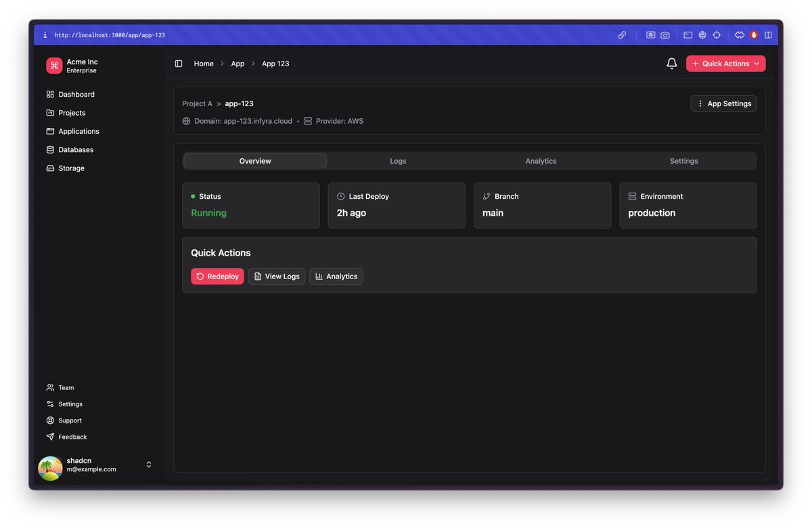Click the Applications window icon in sidebar
The width and height of the screenshot is (812, 528).
point(50,131)
